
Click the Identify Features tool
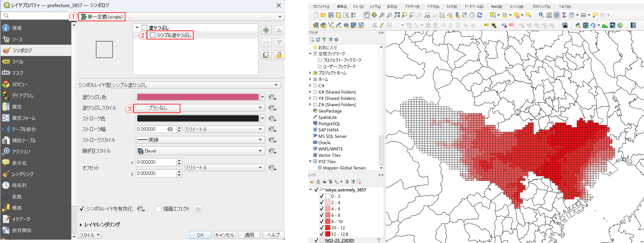(x=541, y=15)
